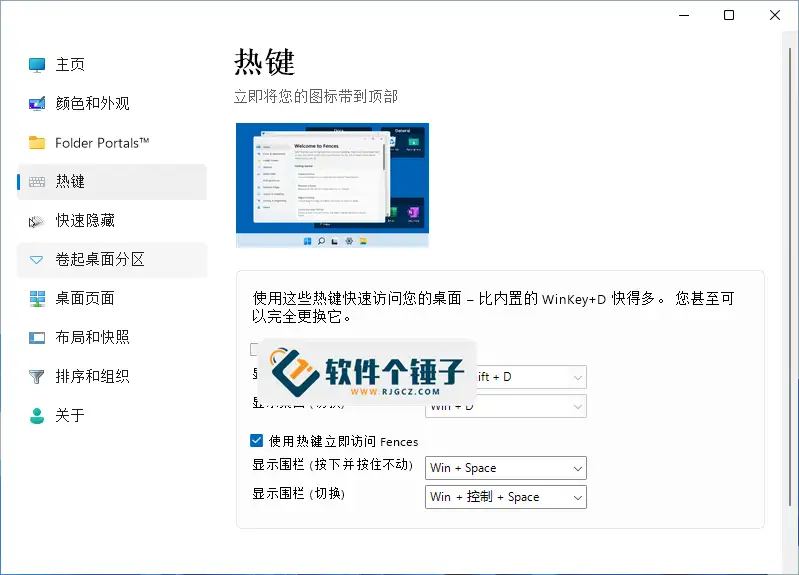Screen dimensions: 799x575
Task: Click the 桌面页面 grid icon
Action: 37,299
